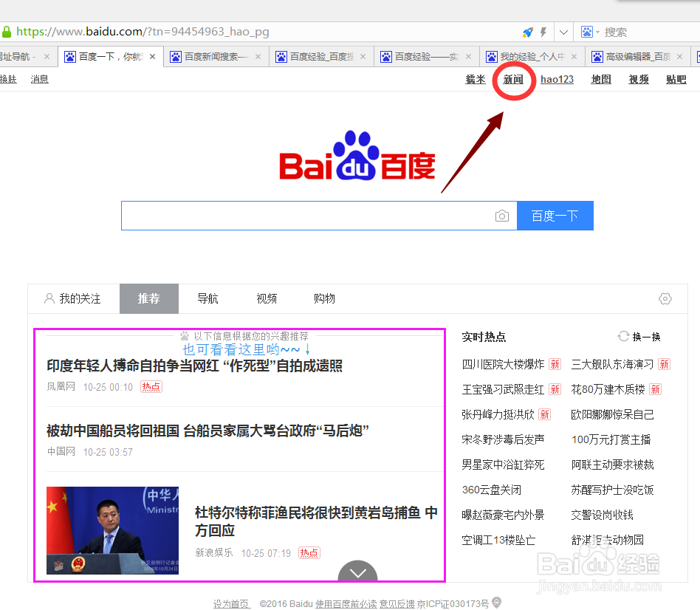
Task: Open headline 杜特尔特称菲渔民将很快到黄岩岛捕鱼
Action: coord(316,521)
